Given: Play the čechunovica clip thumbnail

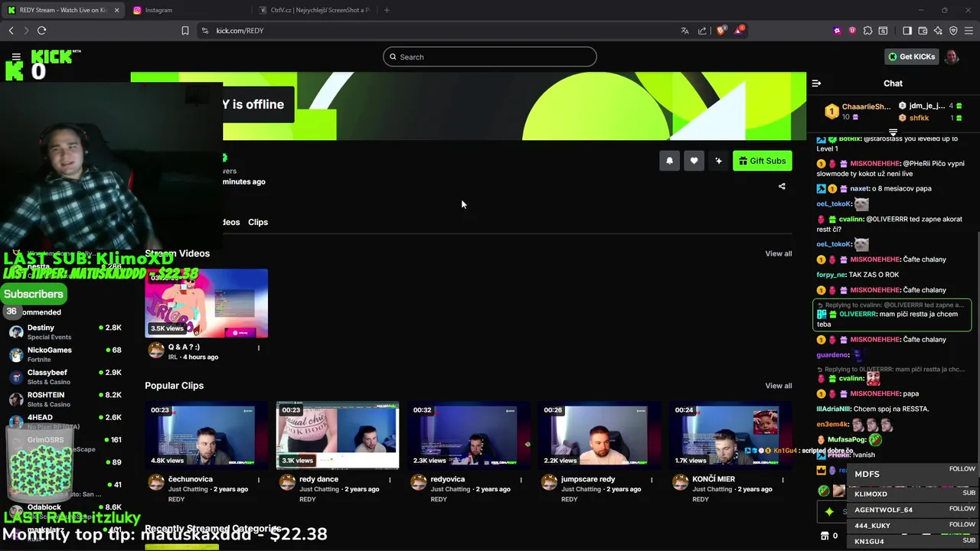Looking at the screenshot, I should (x=207, y=435).
